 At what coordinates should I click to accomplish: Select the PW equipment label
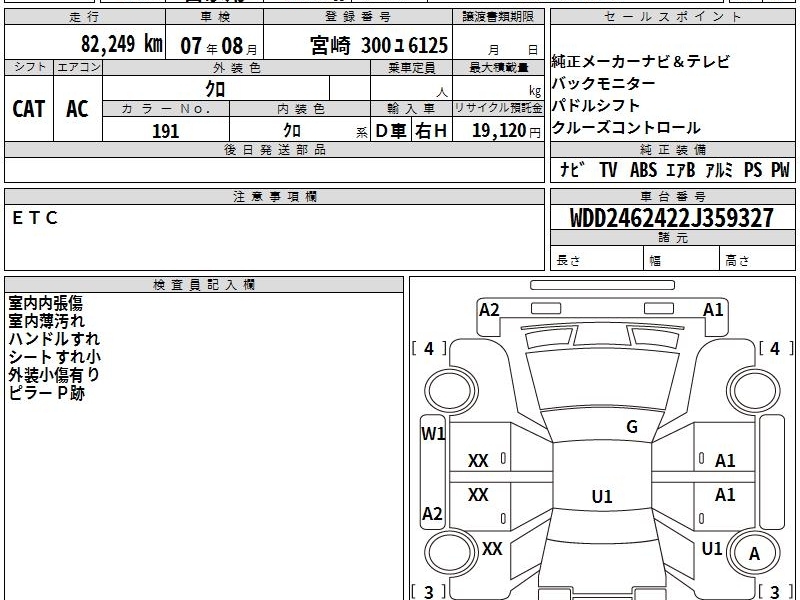[780, 170]
